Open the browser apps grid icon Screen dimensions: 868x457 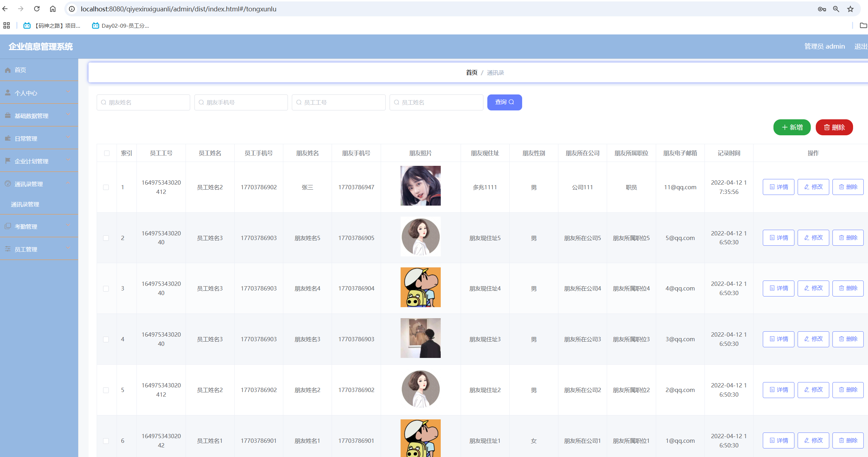pyautogui.click(x=6, y=26)
